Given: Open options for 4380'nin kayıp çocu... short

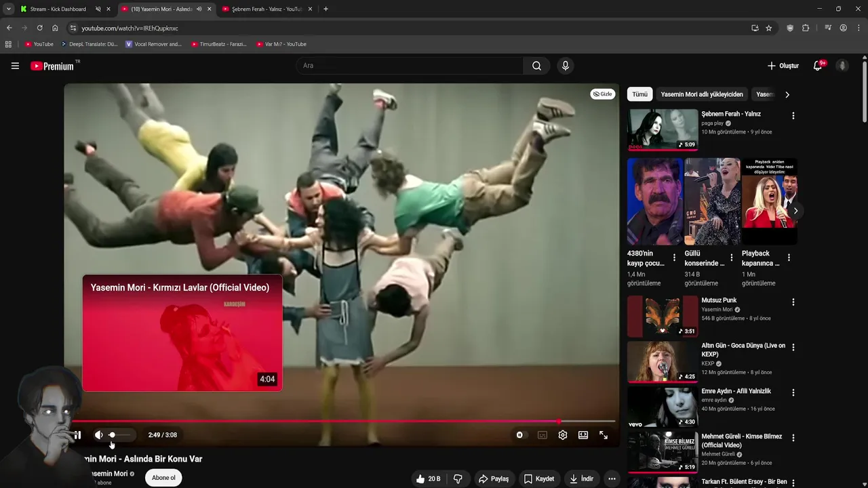Looking at the screenshot, I should click(674, 258).
